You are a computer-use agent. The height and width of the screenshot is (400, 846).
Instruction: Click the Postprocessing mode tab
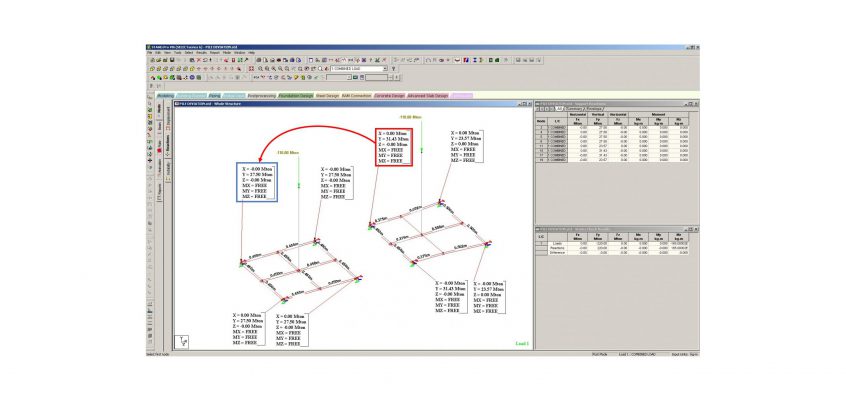coord(263,95)
